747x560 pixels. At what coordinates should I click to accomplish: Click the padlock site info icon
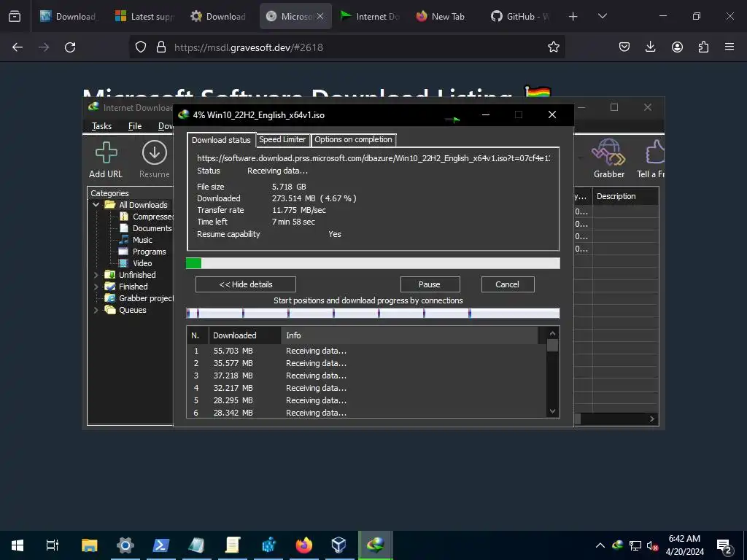161,47
